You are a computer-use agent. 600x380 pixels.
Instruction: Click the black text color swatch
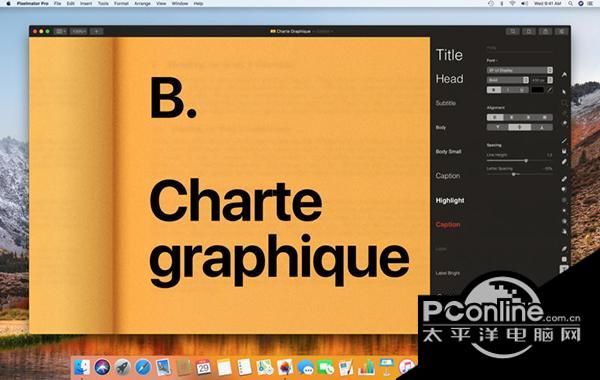[x=538, y=90]
